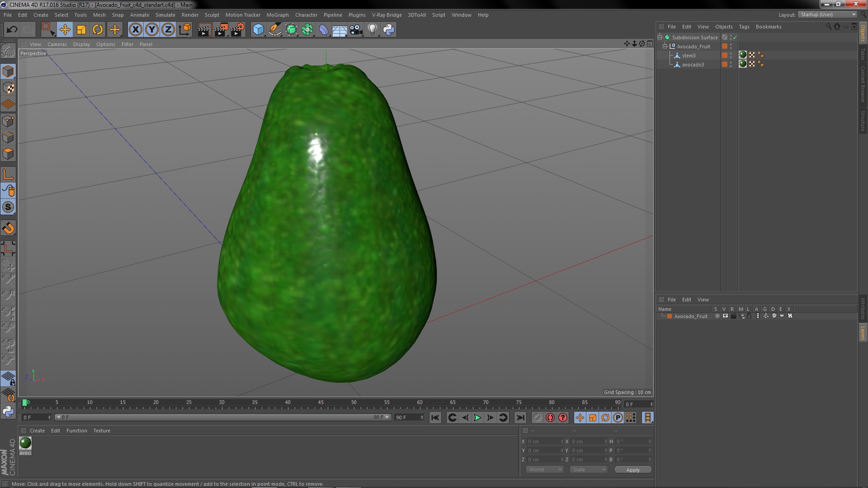Go to end of animation
Screen dimensions: 868x488
[520, 418]
